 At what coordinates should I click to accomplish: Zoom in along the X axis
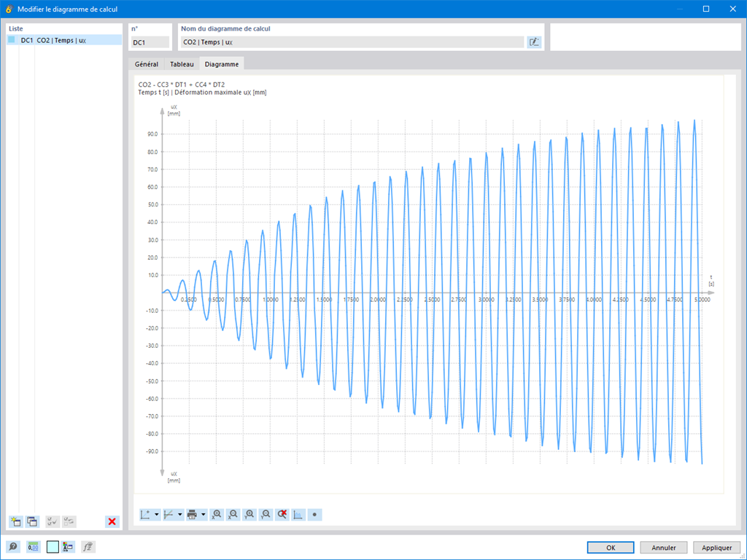[217, 514]
